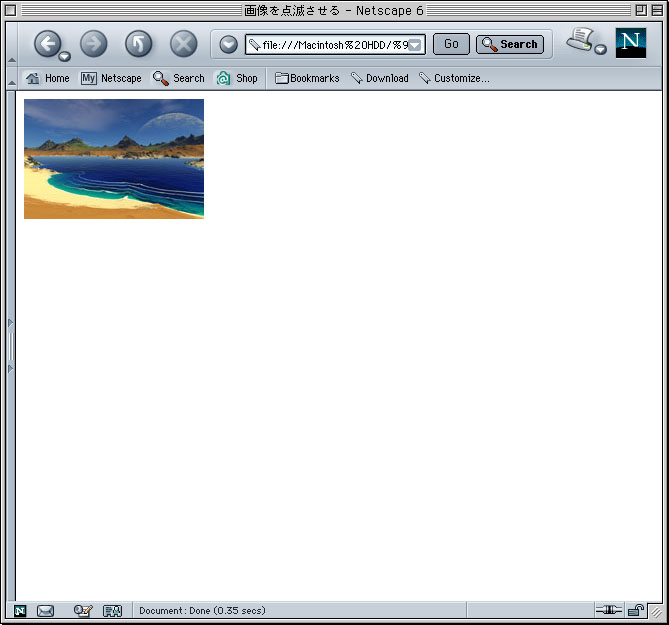
Task: Click Document: Done status text
Action: 202,610
